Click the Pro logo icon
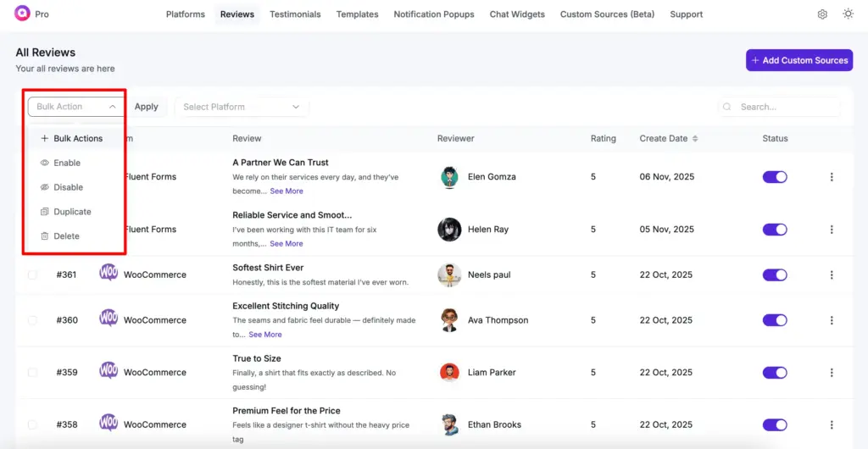The width and height of the screenshot is (868, 449). 22,14
